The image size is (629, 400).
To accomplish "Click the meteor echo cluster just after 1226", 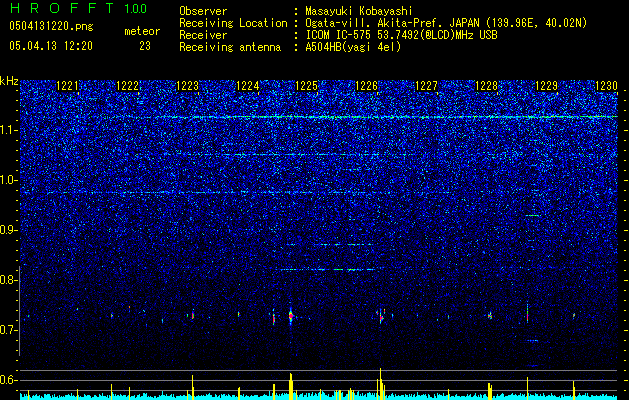I will [381, 316].
